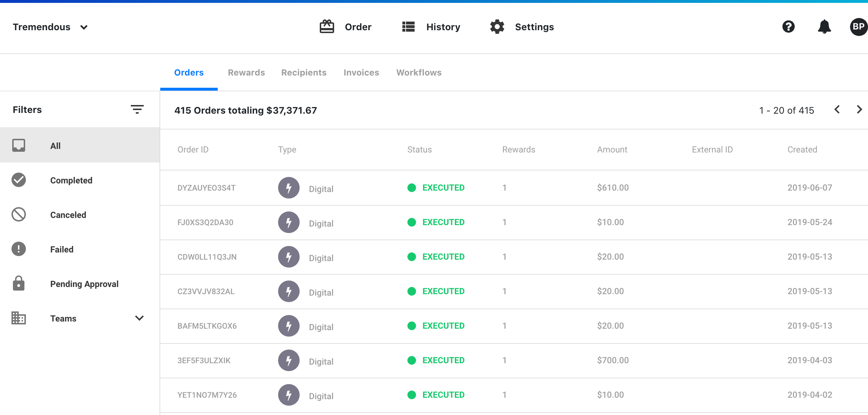868x415 pixels.
Task: Click Digital bolt icon for 3EF5F3ULZXIK
Action: pyautogui.click(x=289, y=360)
